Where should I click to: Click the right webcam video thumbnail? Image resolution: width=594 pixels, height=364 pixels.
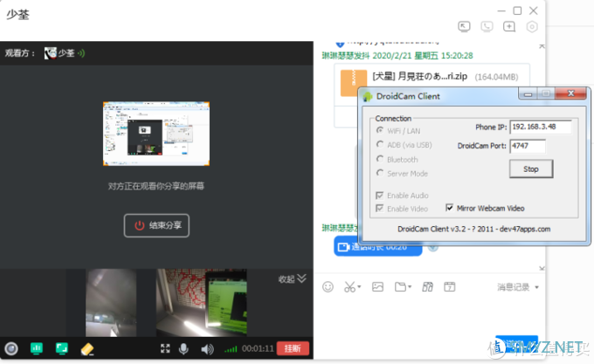202,303
